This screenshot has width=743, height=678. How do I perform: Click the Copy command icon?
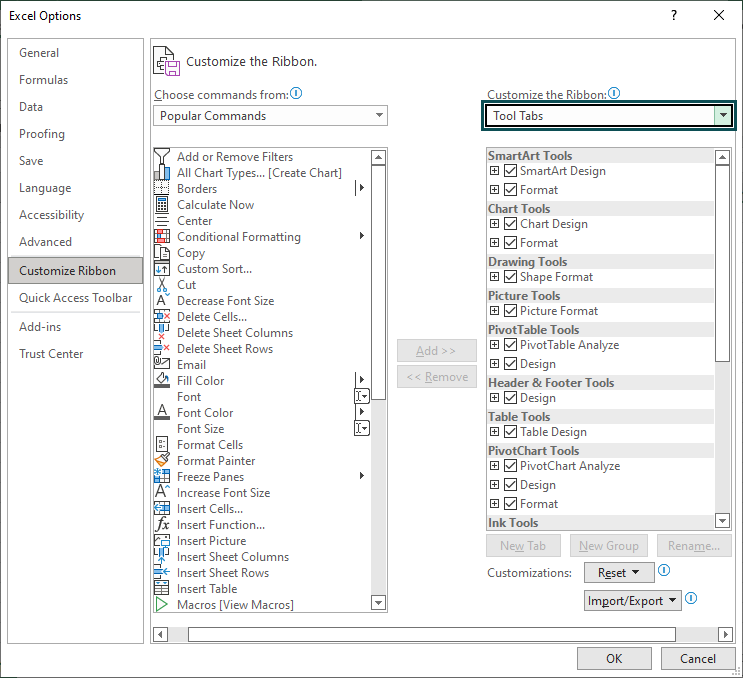coord(162,253)
